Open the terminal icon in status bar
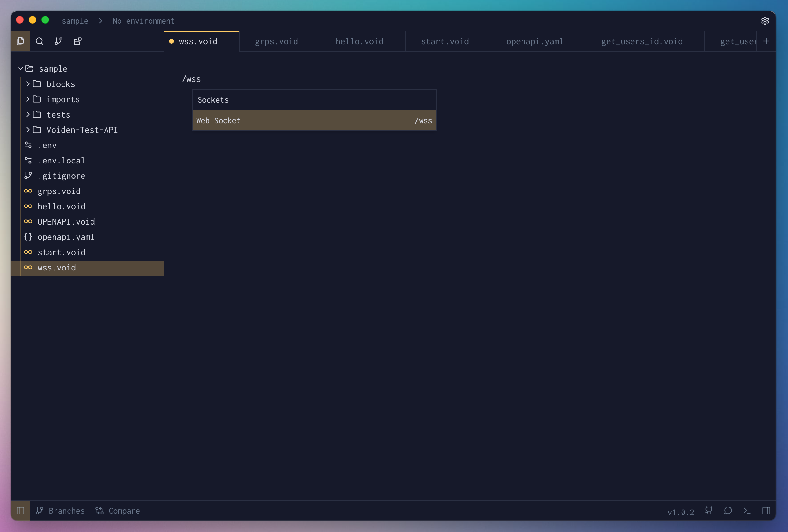Screen dimensions: 788x532 click(x=747, y=511)
